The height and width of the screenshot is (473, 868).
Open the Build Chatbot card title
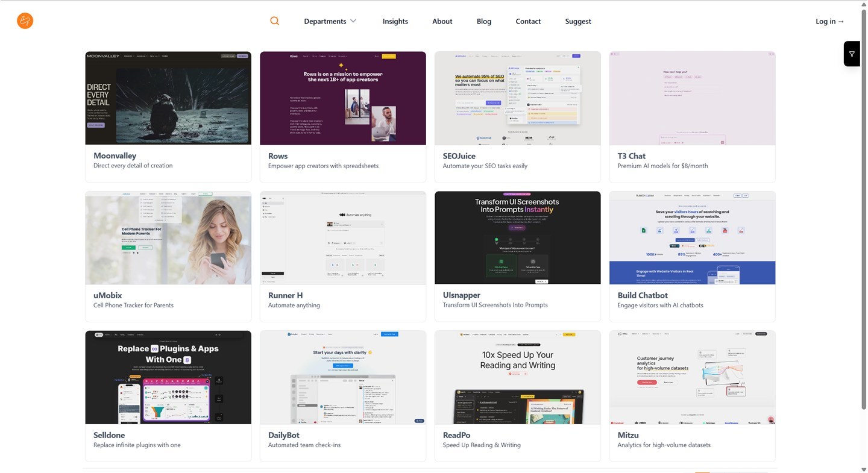(643, 295)
